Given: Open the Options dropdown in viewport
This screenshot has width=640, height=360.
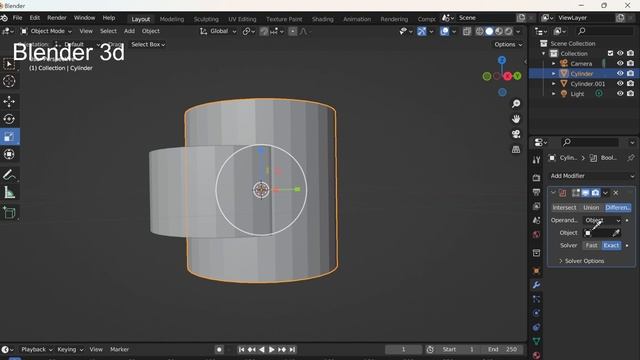Looking at the screenshot, I should [508, 44].
